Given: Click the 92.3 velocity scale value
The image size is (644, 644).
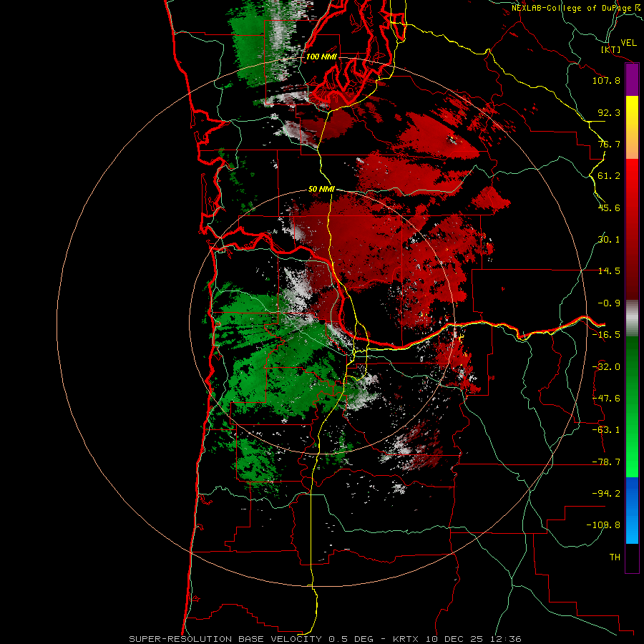Looking at the screenshot, I should click(x=609, y=112).
